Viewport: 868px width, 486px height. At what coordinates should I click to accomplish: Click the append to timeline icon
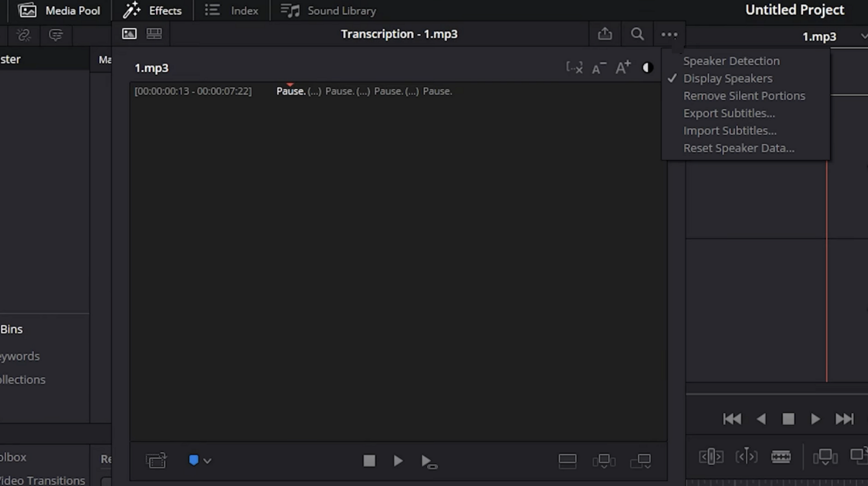click(567, 461)
